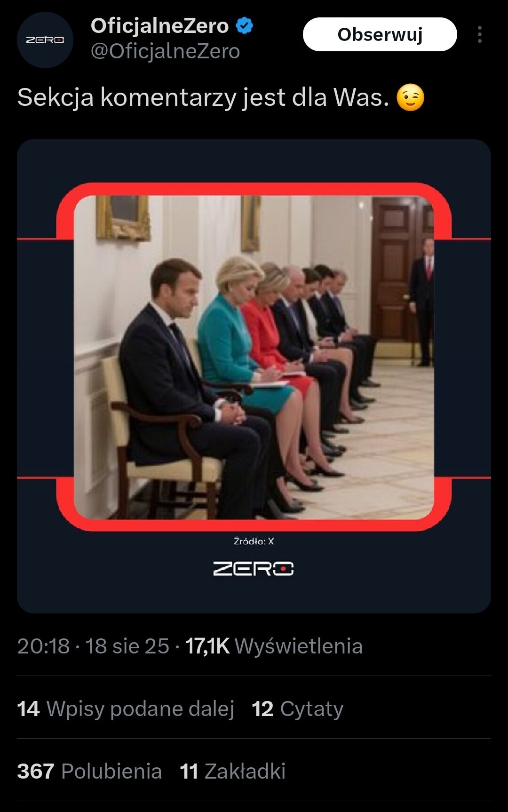508x812 pixels.
Task: Click the man standing by the door
Action: pos(423,302)
